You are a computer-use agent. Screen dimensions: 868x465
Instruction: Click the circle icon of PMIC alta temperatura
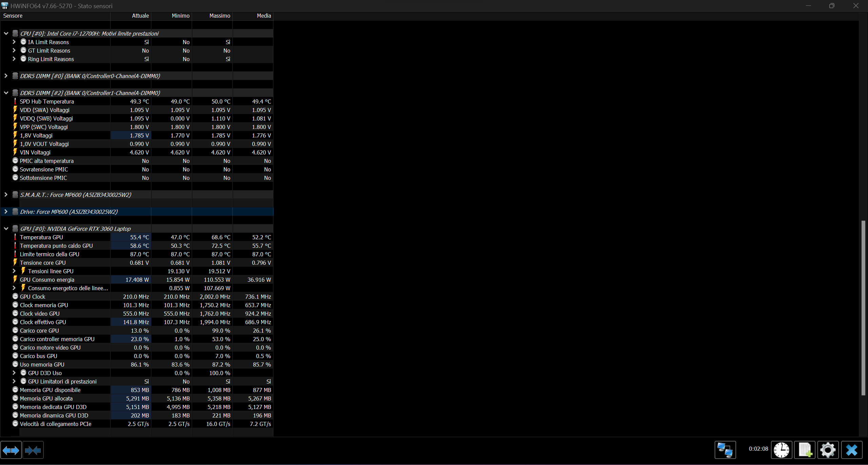coord(15,161)
